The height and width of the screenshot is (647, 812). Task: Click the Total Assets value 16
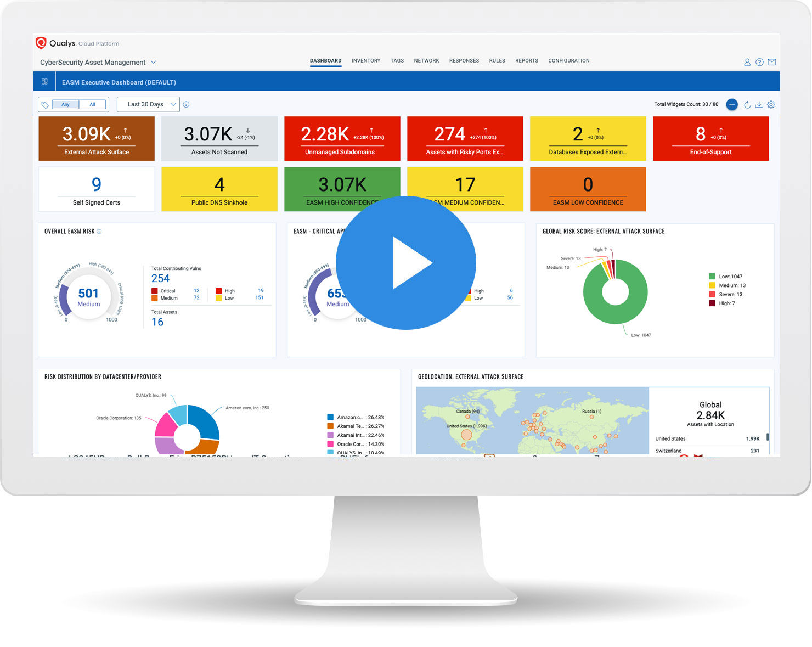pos(157,322)
